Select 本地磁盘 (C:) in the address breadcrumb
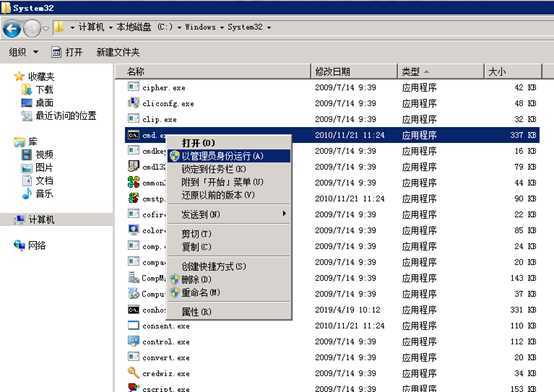 coord(145,27)
